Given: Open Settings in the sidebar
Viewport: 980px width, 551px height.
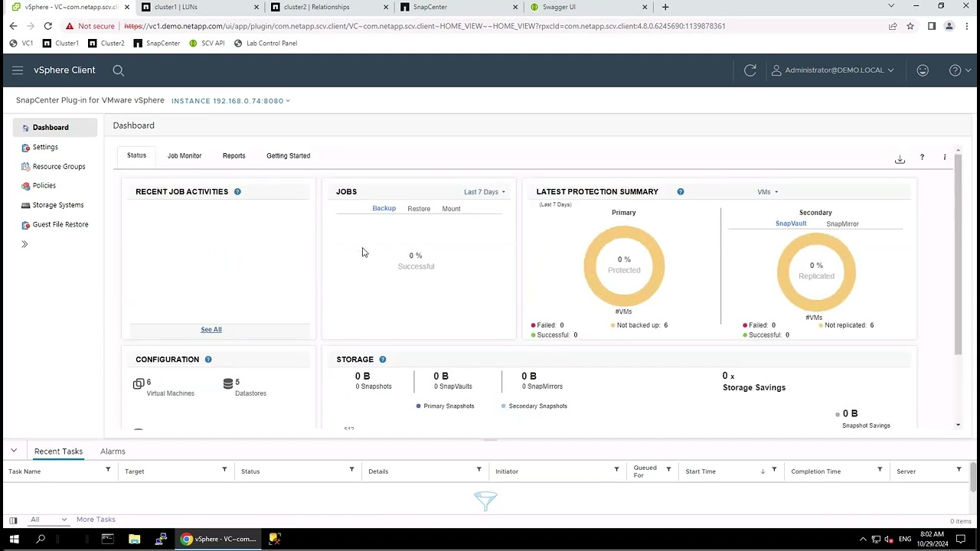Looking at the screenshot, I should (x=45, y=147).
